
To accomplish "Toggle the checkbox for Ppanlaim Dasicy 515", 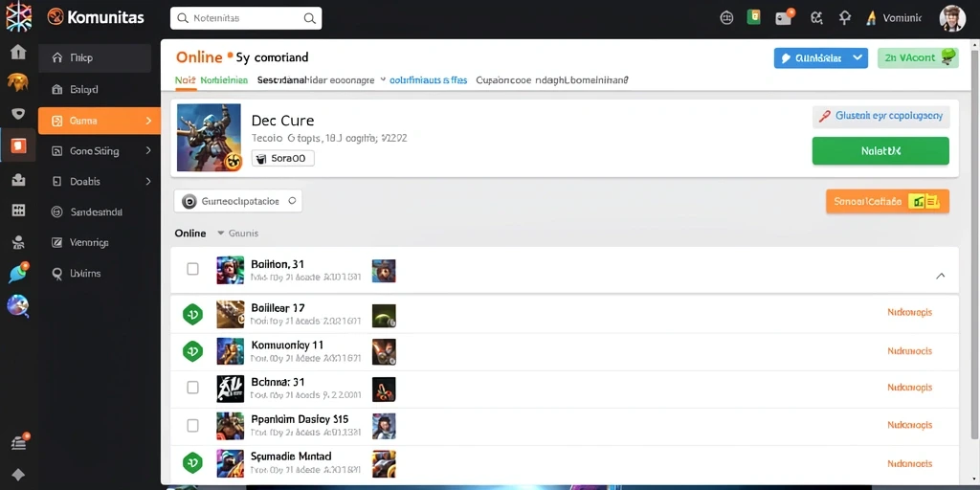I will (x=192, y=426).
